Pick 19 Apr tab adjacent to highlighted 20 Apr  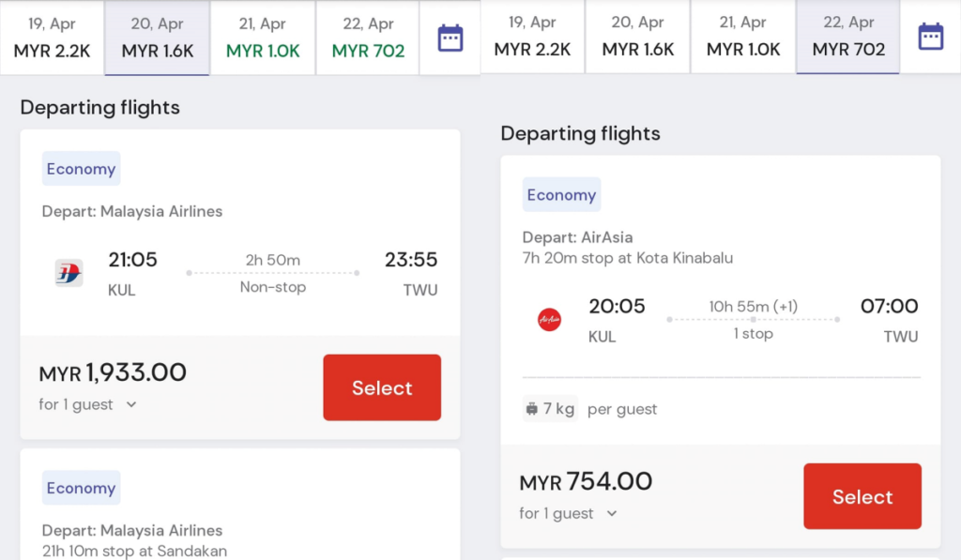pos(53,38)
